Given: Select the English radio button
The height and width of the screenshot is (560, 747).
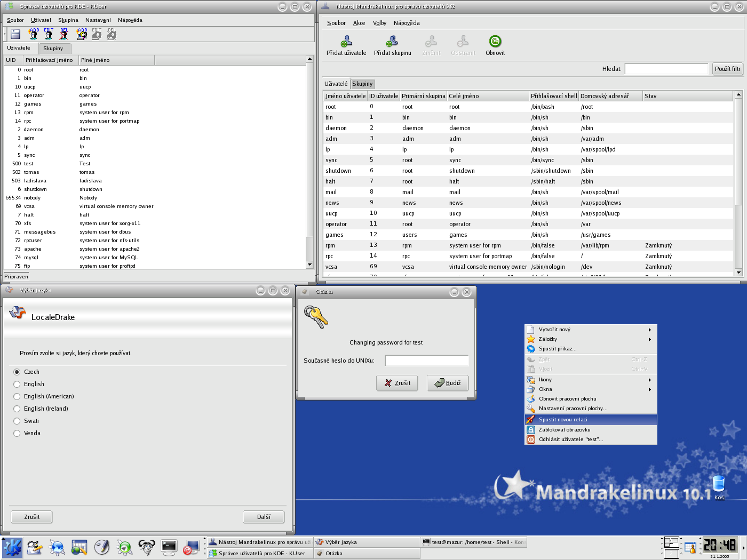Looking at the screenshot, I should pyautogui.click(x=17, y=384).
